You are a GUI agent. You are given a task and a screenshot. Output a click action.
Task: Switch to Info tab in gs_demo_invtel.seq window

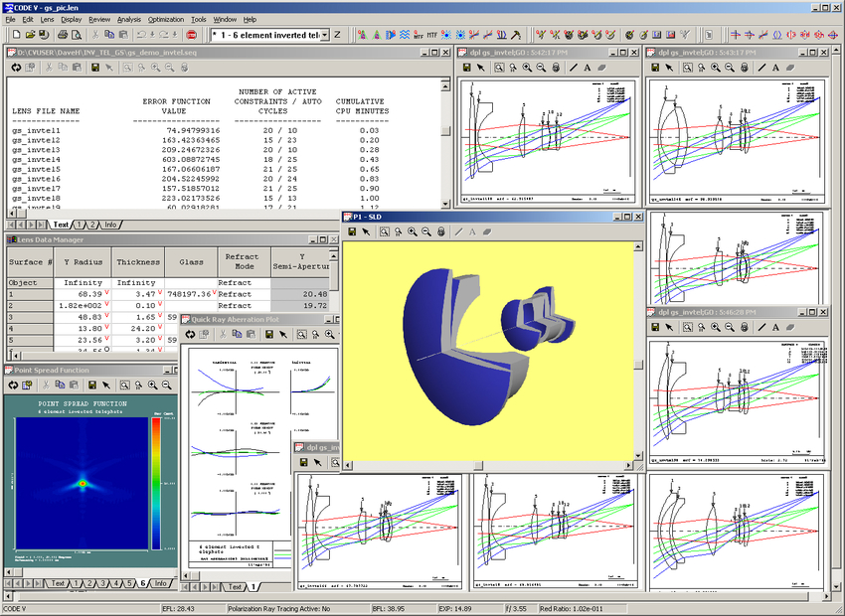click(110, 225)
